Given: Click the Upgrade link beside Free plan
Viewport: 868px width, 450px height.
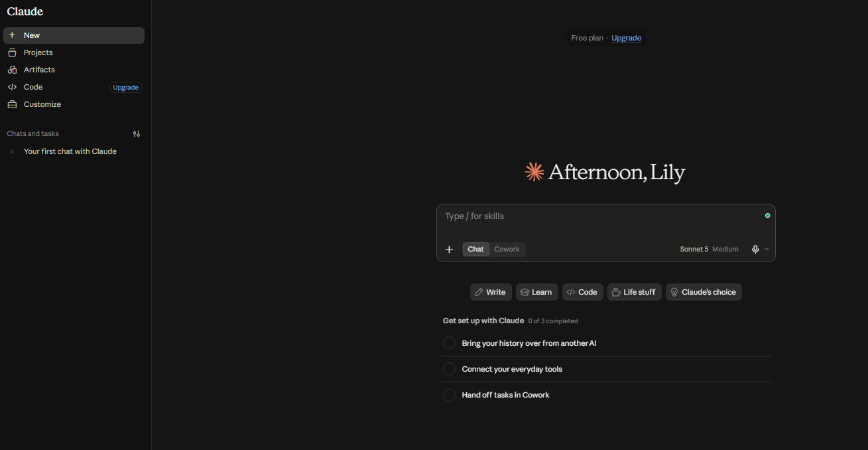Looking at the screenshot, I should coord(626,38).
